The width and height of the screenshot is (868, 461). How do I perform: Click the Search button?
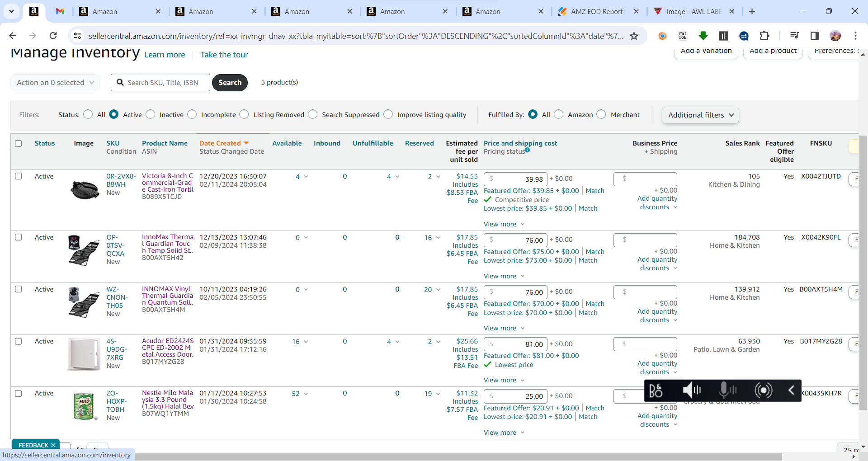230,82
